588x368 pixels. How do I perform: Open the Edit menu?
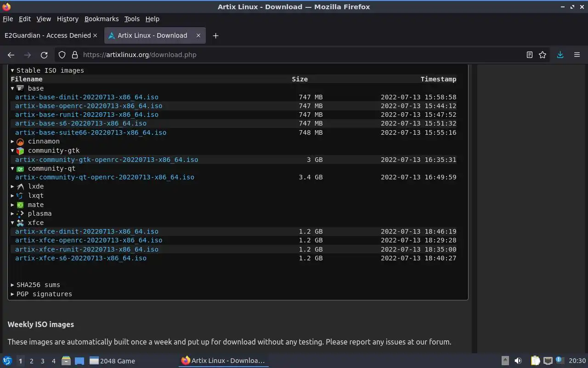pyautogui.click(x=25, y=19)
